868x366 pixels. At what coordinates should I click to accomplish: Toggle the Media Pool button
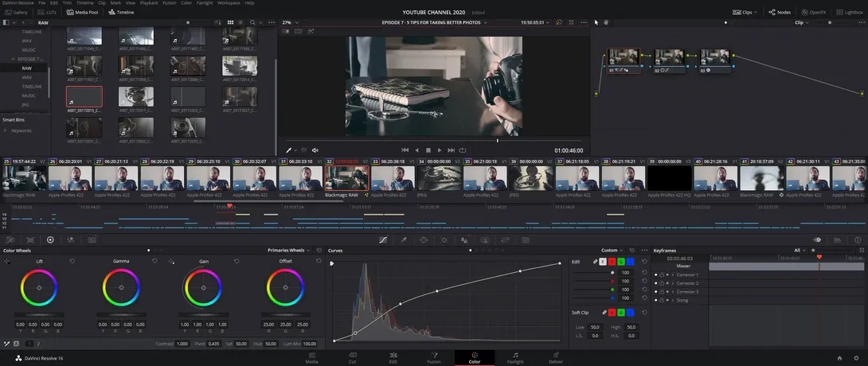click(82, 12)
